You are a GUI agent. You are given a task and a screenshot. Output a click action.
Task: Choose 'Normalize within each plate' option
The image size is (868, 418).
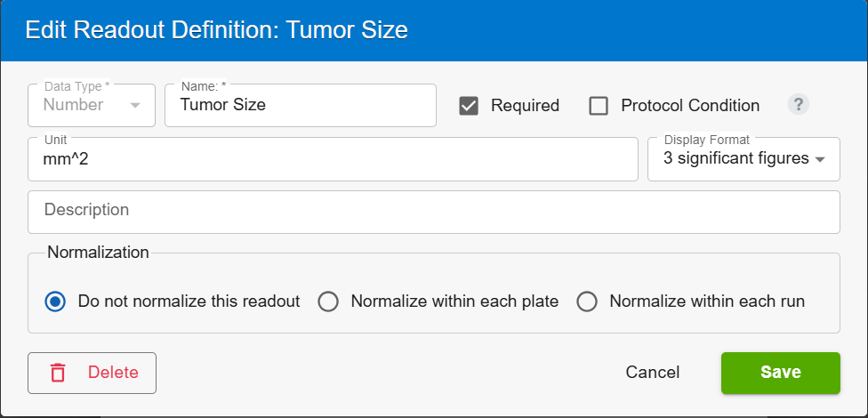[328, 301]
